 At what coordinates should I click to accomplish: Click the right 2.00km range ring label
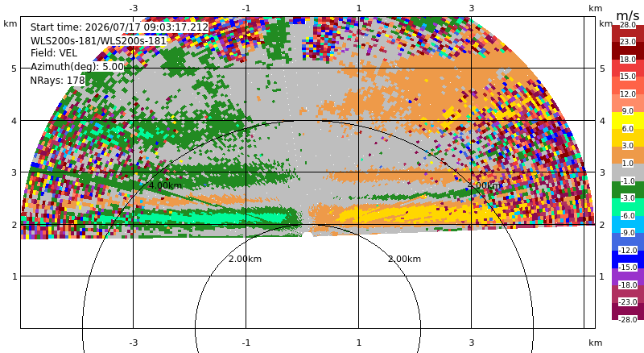405,259
